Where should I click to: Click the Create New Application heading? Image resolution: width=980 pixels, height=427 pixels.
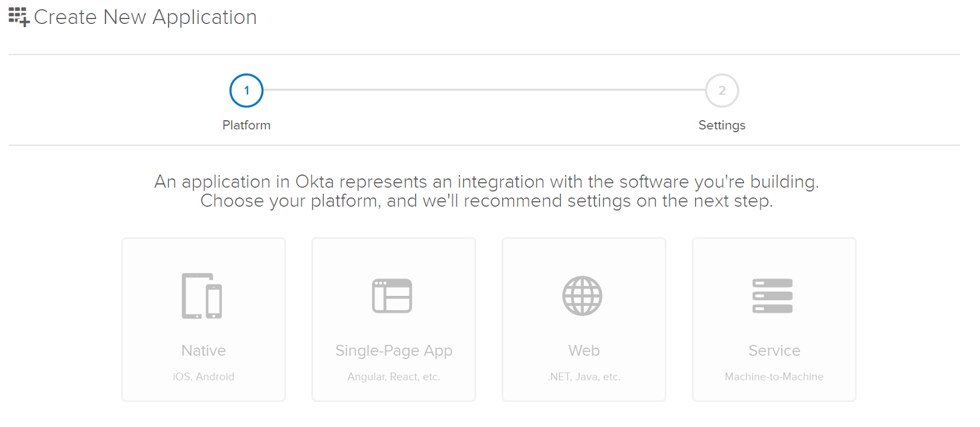pos(145,17)
